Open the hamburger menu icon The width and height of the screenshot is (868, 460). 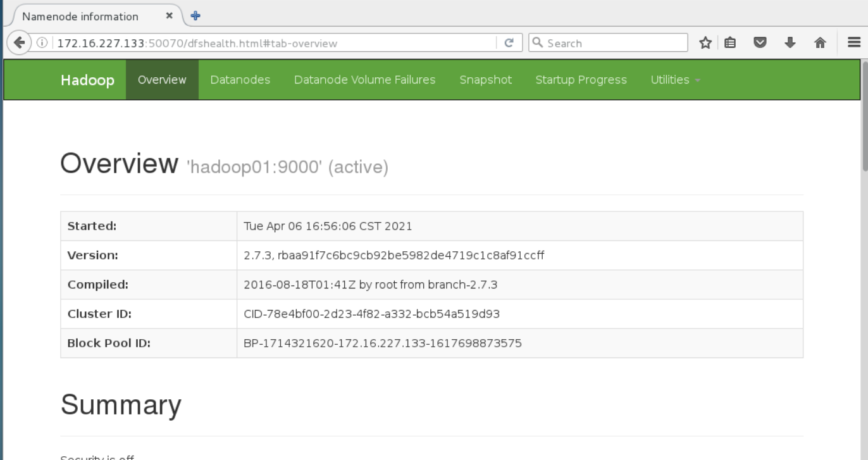(854, 42)
